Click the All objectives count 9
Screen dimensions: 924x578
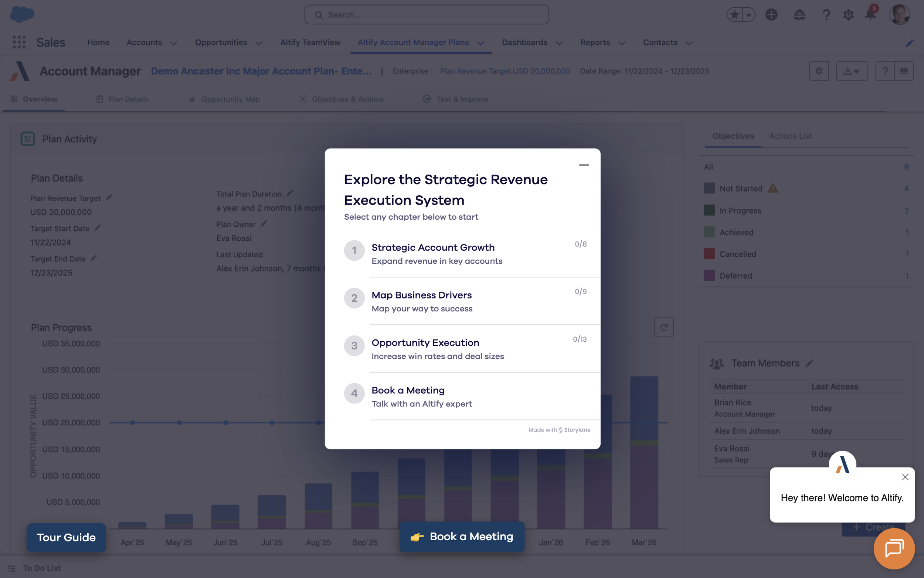[x=906, y=167]
